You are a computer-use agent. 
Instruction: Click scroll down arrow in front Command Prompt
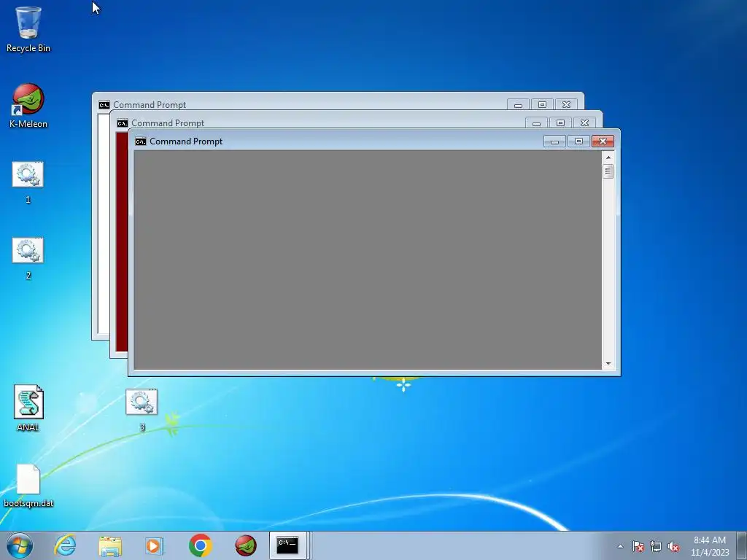pyautogui.click(x=608, y=364)
